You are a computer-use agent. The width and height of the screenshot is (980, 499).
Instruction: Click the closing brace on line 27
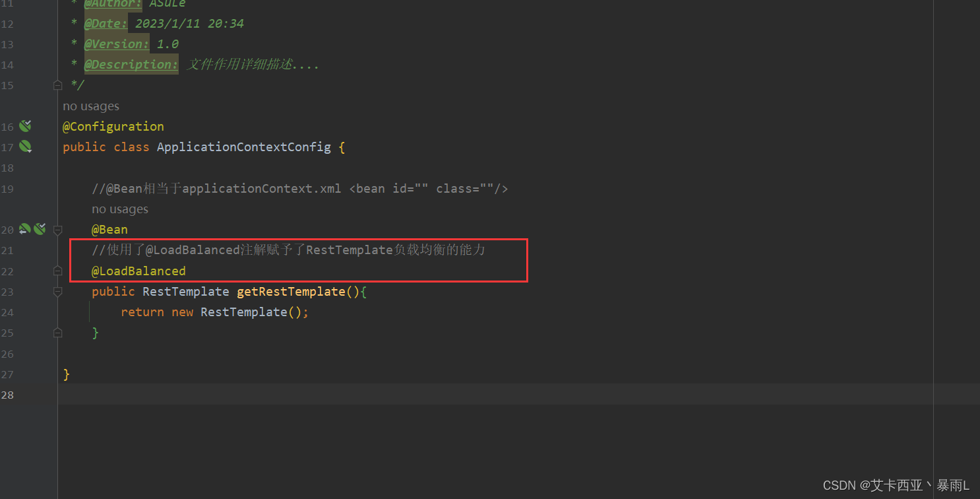[x=66, y=374]
